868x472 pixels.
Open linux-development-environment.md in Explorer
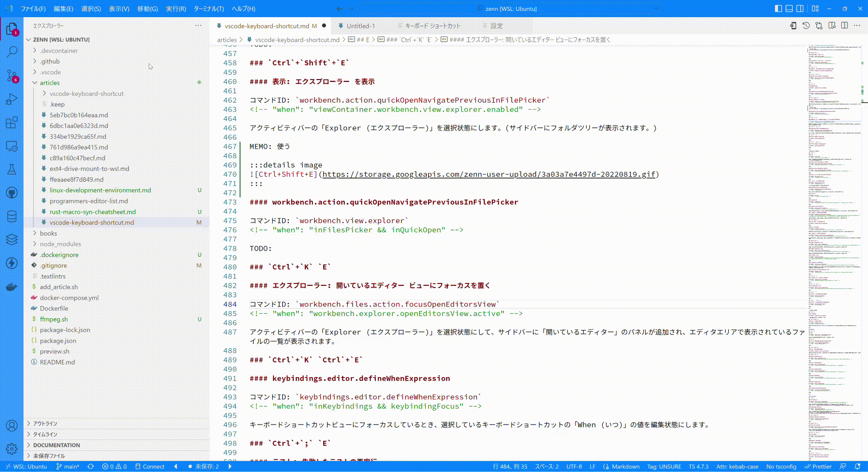coord(100,190)
